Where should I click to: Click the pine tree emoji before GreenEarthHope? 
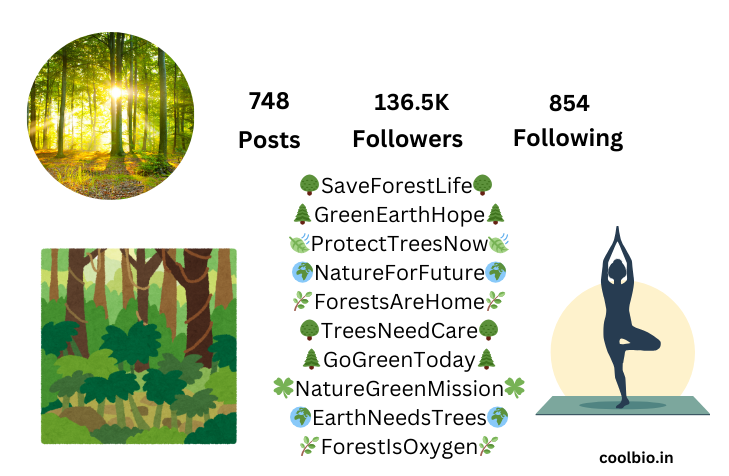point(302,214)
